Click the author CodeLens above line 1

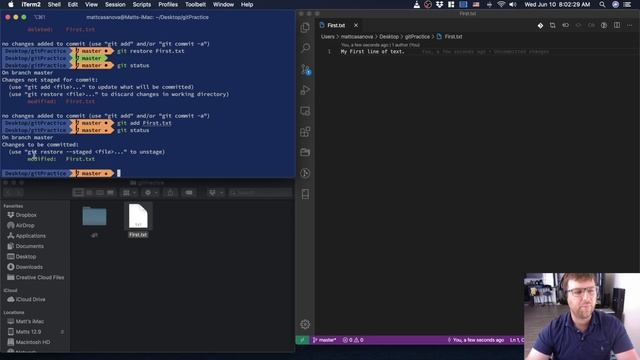(x=380, y=45)
